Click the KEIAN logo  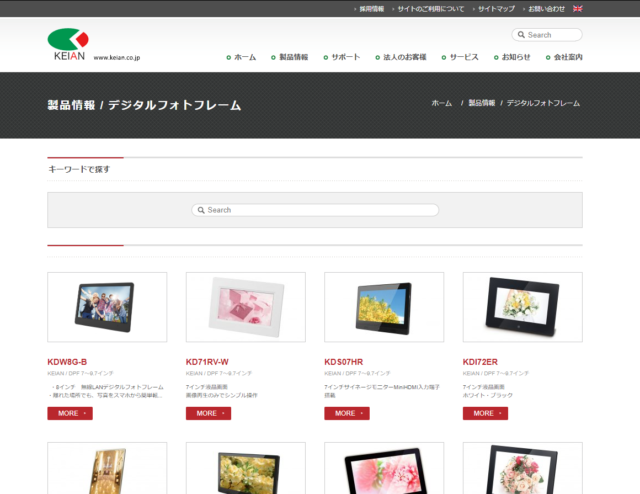[69, 44]
